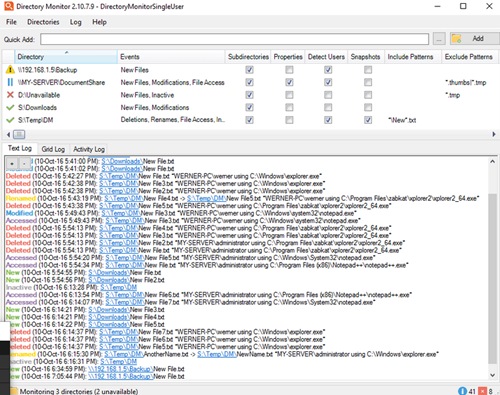
Task: Select the D:\Unavailable directory row
Action: (x=250, y=95)
